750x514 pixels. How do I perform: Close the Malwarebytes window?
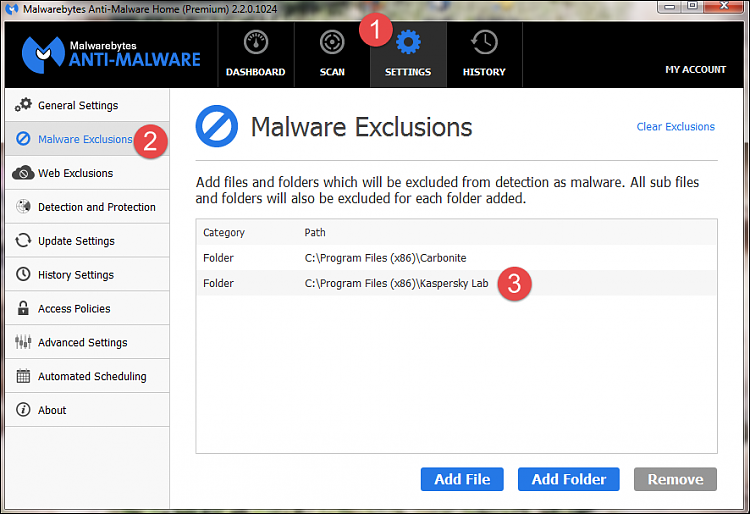pos(724,7)
